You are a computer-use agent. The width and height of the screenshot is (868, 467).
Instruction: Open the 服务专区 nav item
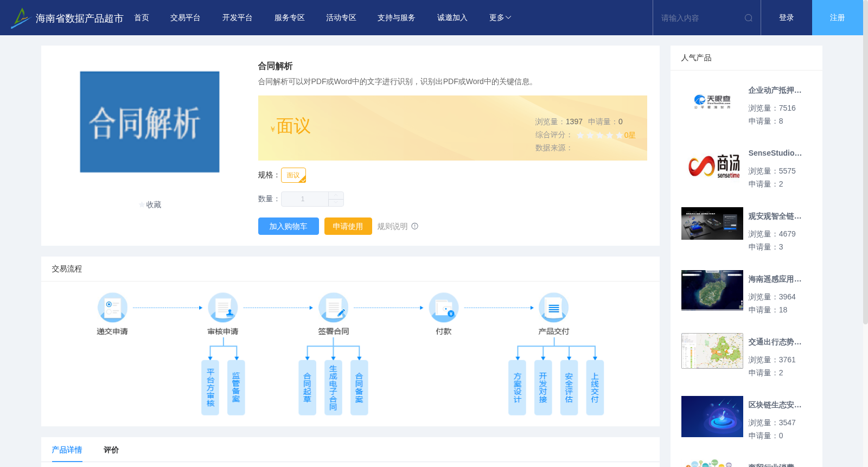click(x=290, y=18)
